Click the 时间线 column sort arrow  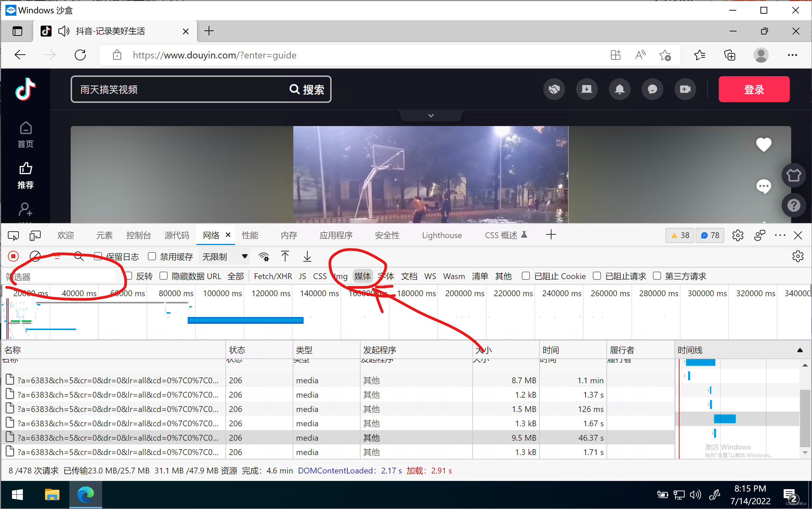(800, 350)
